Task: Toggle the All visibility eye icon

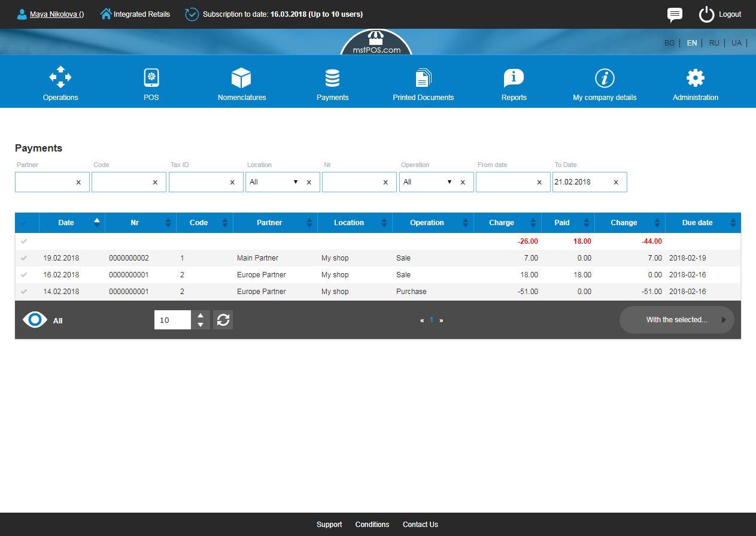Action: click(35, 320)
